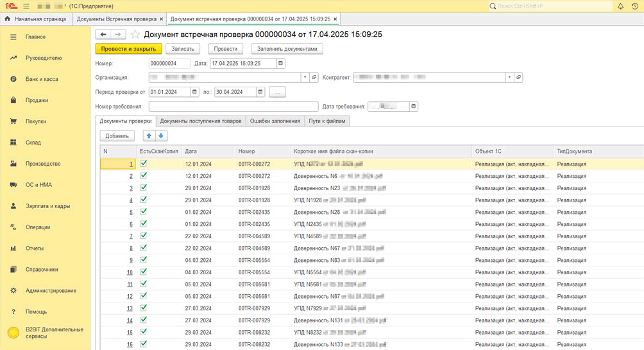
Task: Toggle ЕстьСканКопия checkbox in row 10
Action: coord(144,272)
